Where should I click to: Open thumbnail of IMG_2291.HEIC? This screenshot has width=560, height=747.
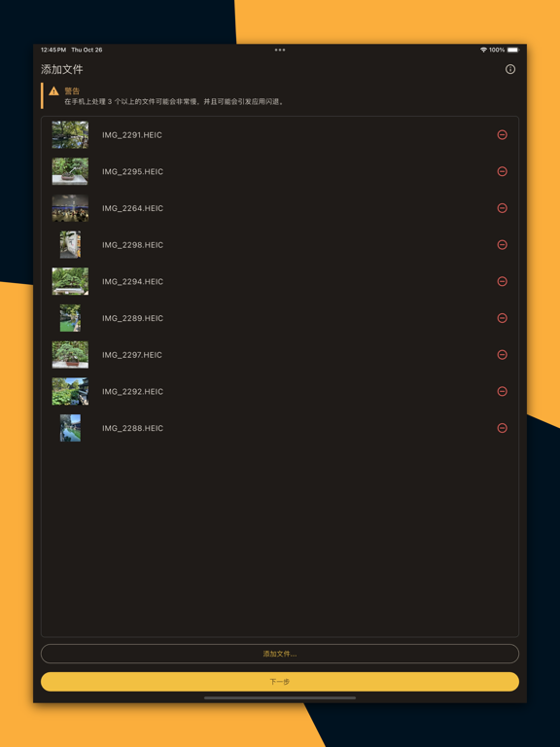click(70, 135)
